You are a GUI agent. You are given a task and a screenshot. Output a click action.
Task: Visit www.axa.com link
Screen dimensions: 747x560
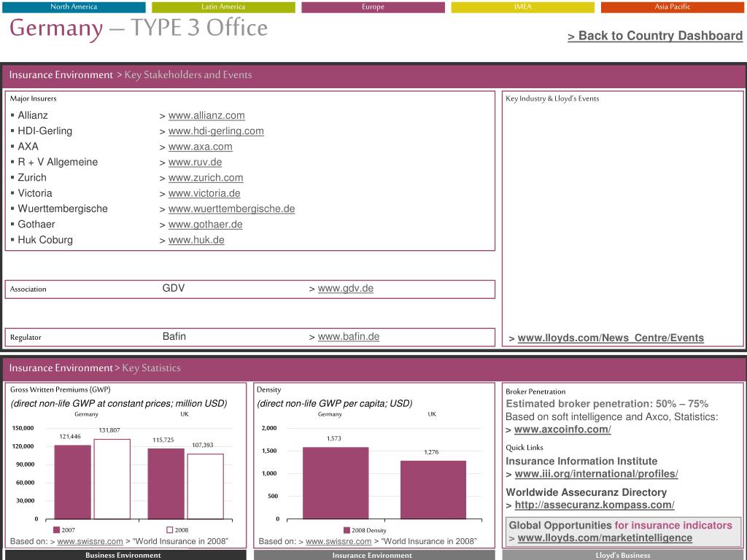click(x=200, y=147)
